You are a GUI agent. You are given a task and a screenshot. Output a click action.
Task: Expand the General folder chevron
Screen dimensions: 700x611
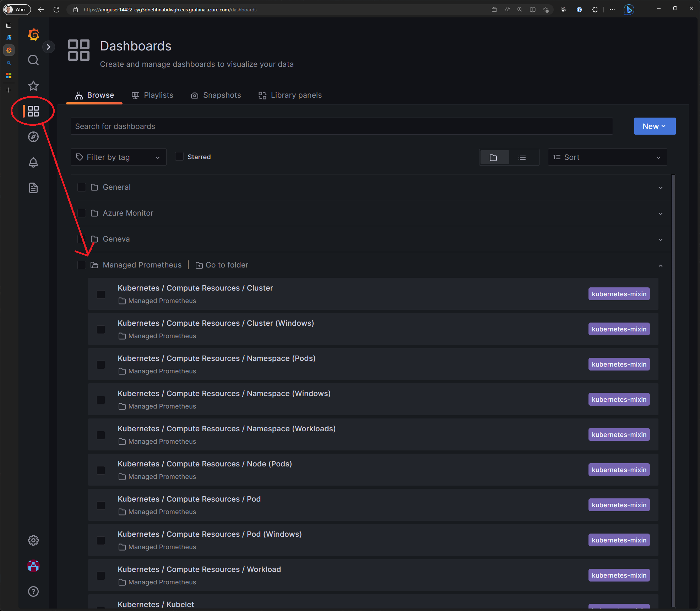click(x=661, y=188)
